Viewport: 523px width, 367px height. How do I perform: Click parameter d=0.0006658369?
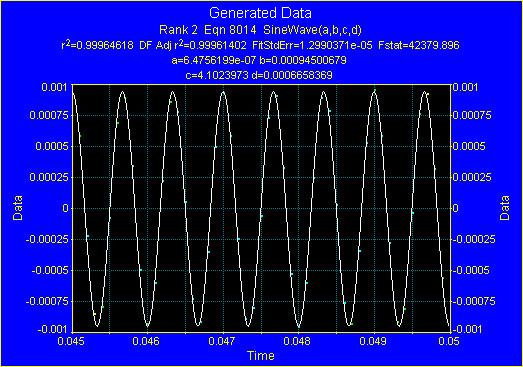[292, 75]
